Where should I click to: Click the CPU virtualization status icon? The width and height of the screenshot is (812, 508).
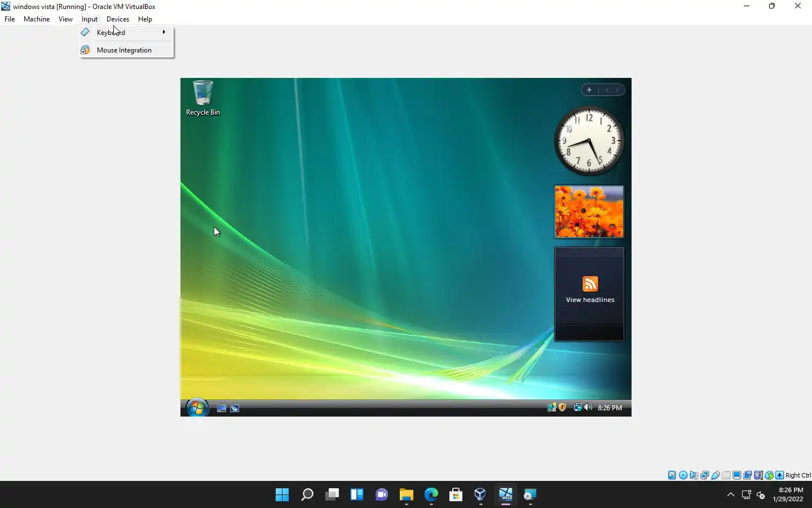pos(759,475)
